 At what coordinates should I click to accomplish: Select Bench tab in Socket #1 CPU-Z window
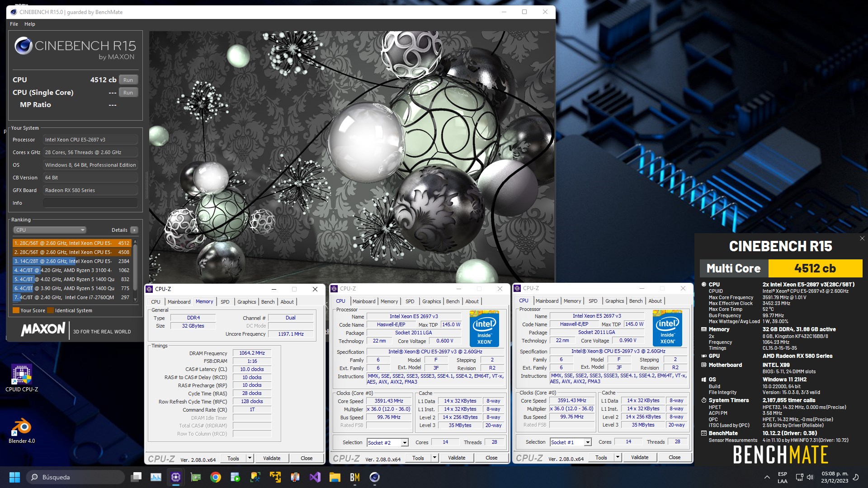click(636, 301)
